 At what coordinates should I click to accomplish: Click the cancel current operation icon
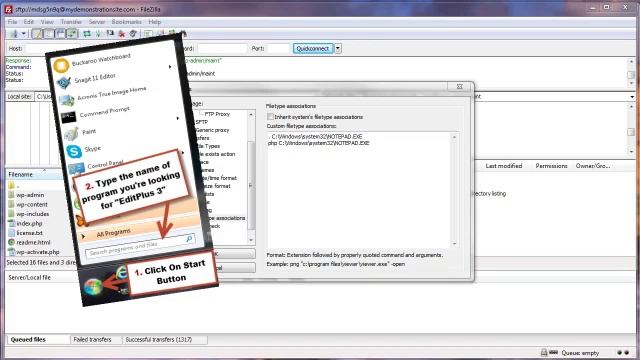click(110, 34)
